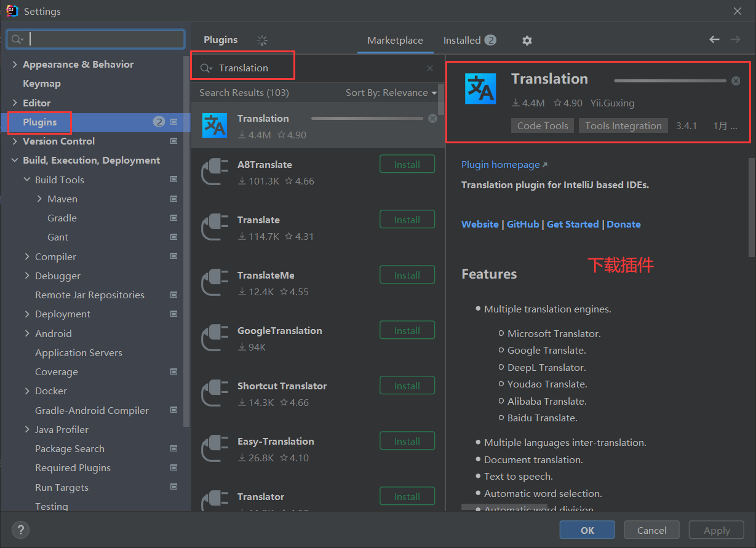Image resolution: width=756 pixels, height=548 pixels.
Task: Install the Easy-Translation plugin
Action: pyautogui.click(x=407, y=441)
